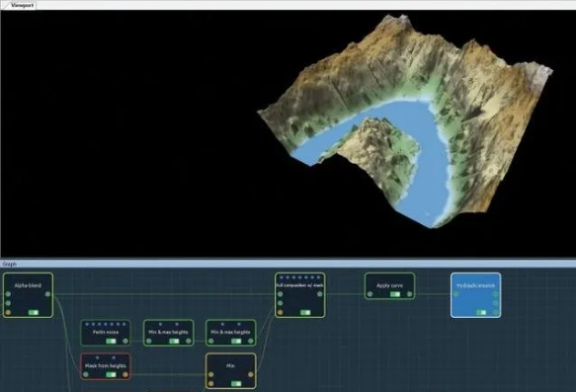Click the orange output port of Min node
Screen dimensions: 576x392
click(251, 375)
